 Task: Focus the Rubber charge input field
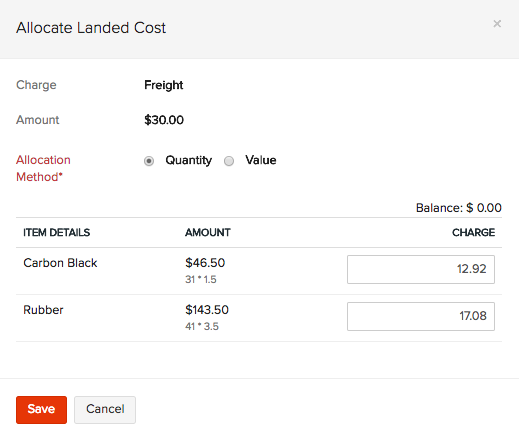tap(421, 316)
